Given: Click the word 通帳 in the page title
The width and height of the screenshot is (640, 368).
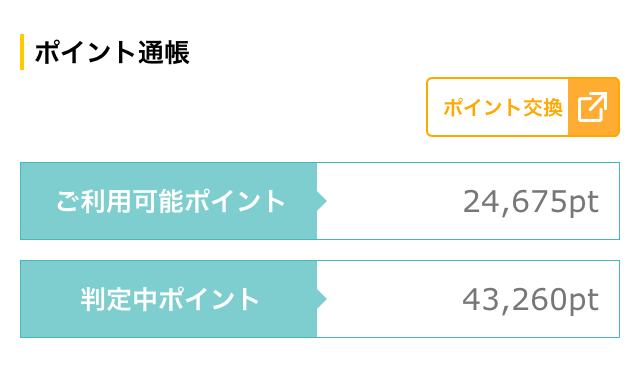Looking at the screenshot, I should click(164, 53).
